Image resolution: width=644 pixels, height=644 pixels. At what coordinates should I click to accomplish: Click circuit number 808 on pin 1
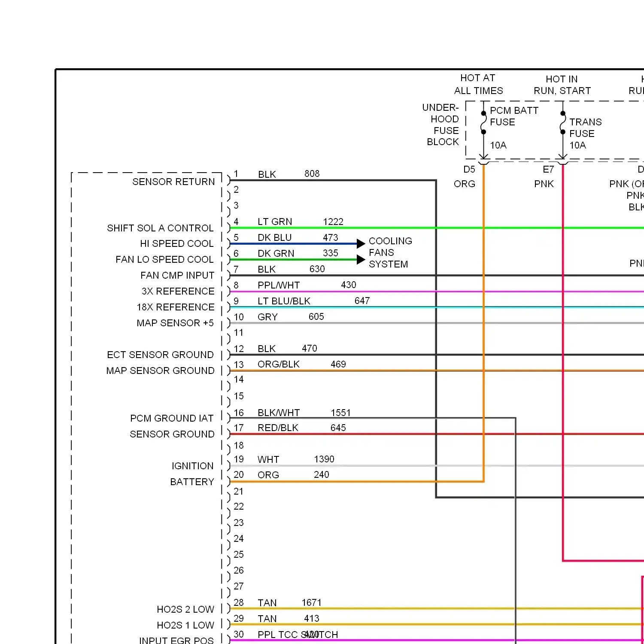(x=312, y=173)
